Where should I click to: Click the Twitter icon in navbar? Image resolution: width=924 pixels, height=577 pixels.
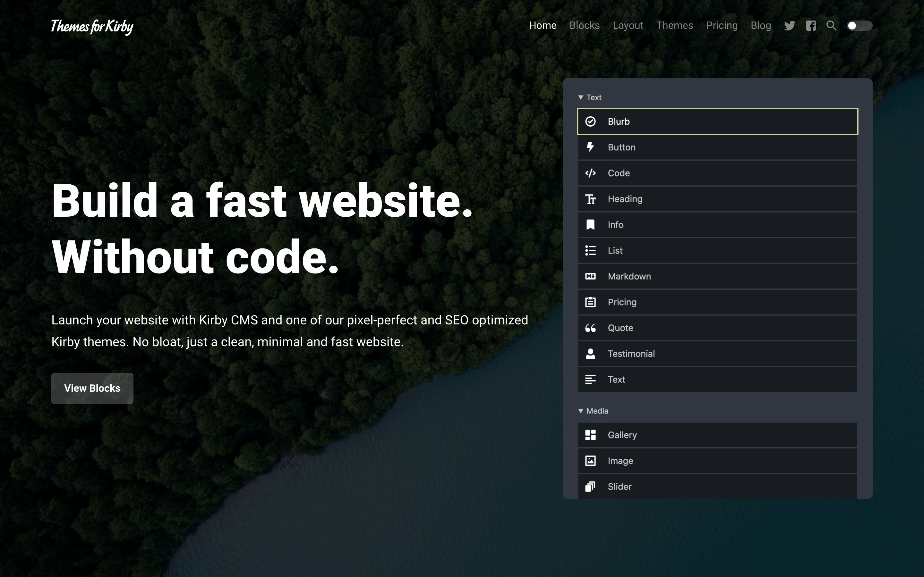[x=790, y=25]
